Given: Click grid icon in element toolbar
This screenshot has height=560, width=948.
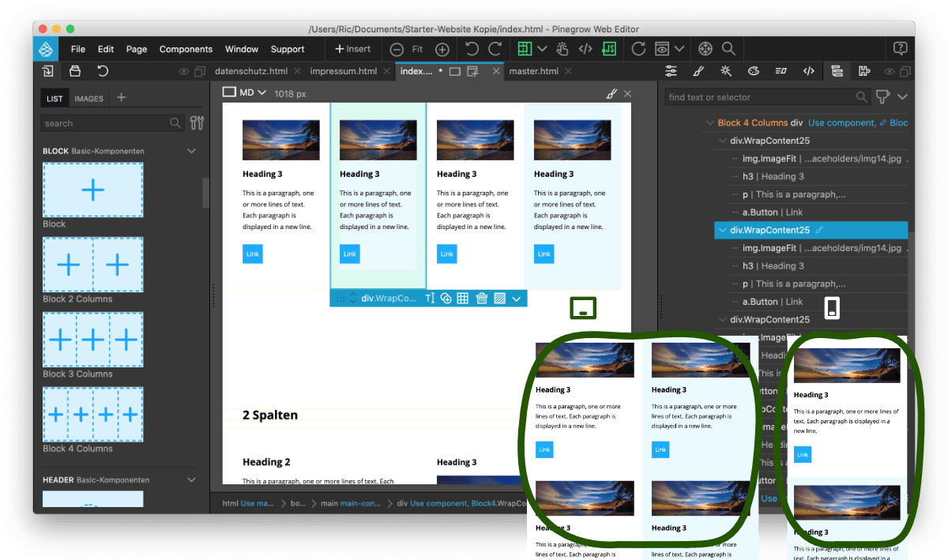Looking at the screenshot, I should click(x=463, y=299).
